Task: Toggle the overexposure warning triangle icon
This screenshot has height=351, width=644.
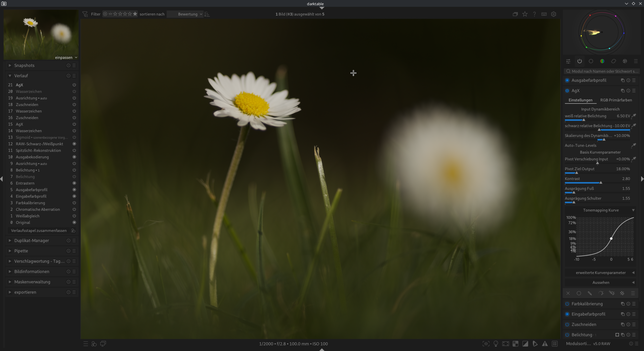Action: pyautogui.click(x=545, y=344)
